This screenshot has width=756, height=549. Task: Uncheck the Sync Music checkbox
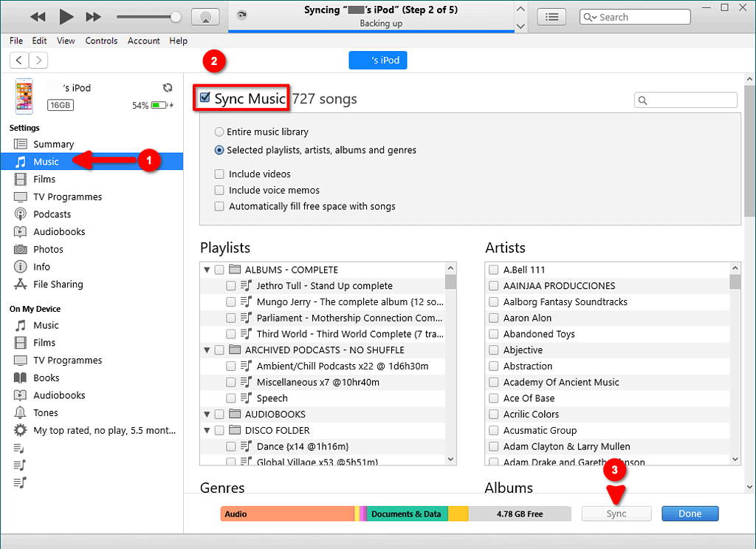tap(205, 99)
